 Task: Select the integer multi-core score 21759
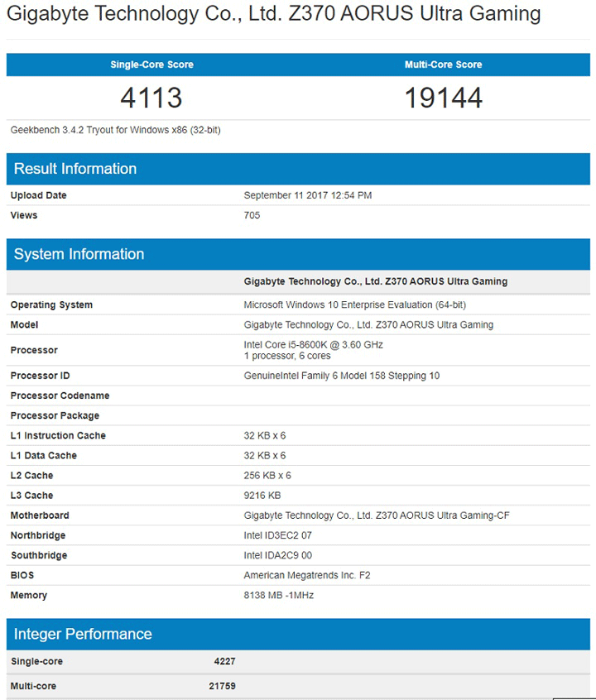point(222,686)
